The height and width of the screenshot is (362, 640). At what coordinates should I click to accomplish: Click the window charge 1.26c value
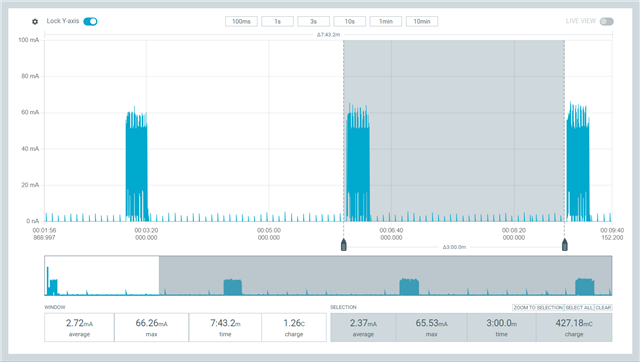click(x=294, y=323)
